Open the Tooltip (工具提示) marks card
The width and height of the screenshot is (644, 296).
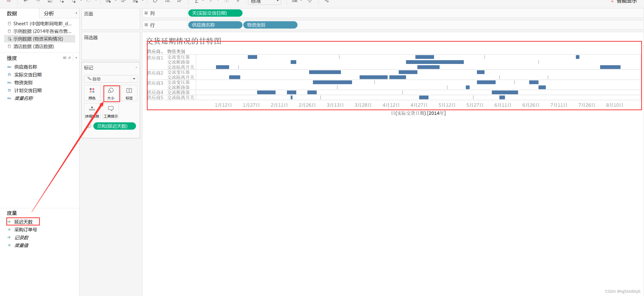(x=111, y=111)
